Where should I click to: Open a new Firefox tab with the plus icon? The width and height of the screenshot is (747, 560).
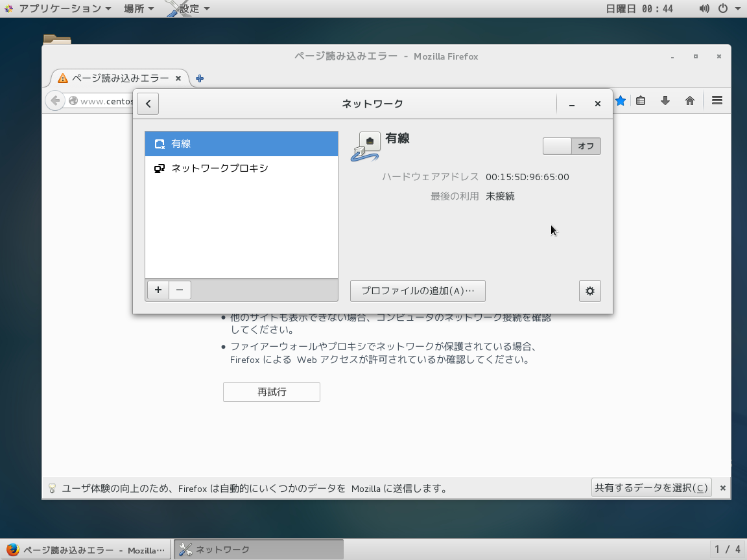[200, 78]
